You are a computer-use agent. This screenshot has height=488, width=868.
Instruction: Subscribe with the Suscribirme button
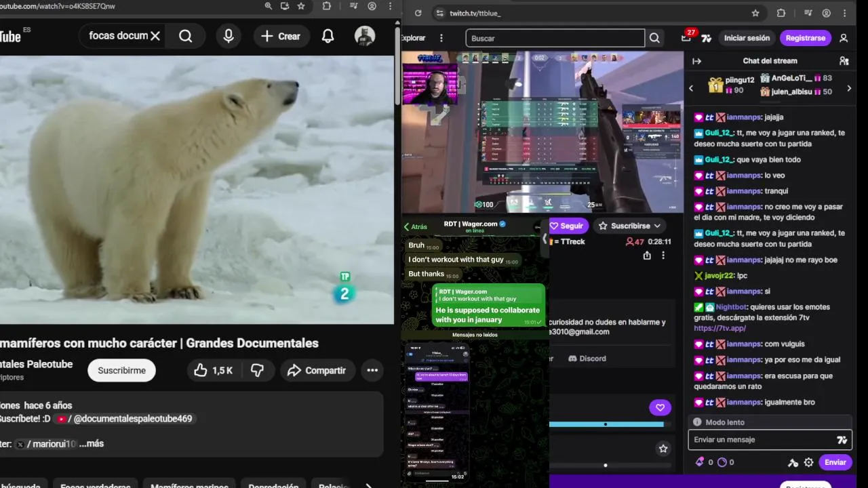pos(121,370)
